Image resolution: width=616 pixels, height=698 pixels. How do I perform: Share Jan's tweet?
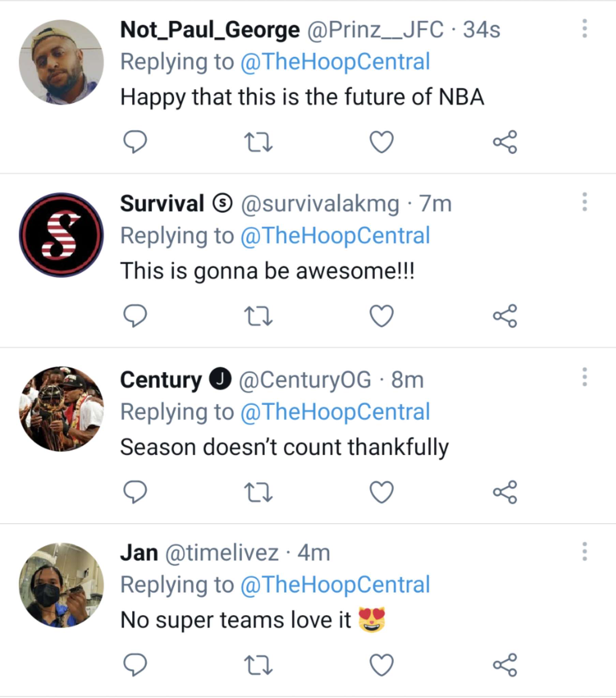tap(505, 665)
